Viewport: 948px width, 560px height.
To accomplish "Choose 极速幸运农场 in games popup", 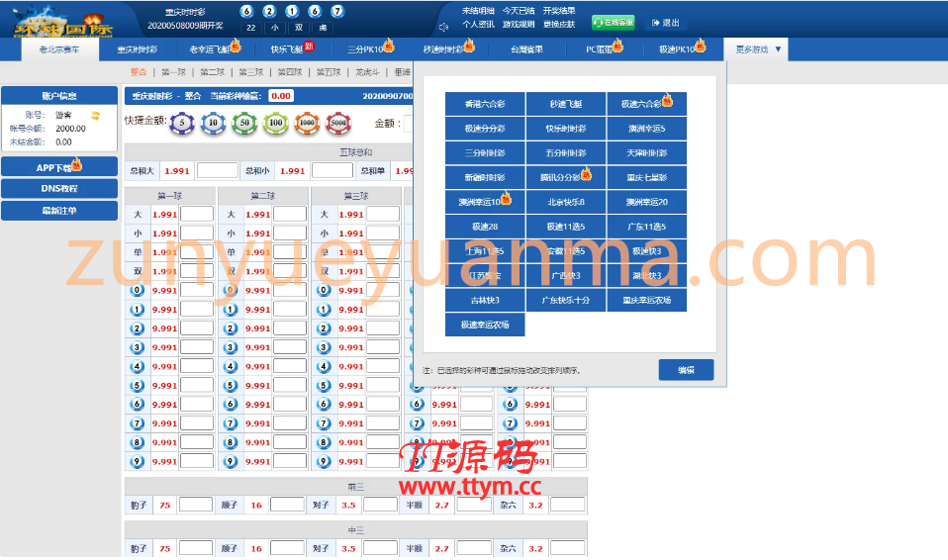I will pyautogui.click(x=485, y=325).
